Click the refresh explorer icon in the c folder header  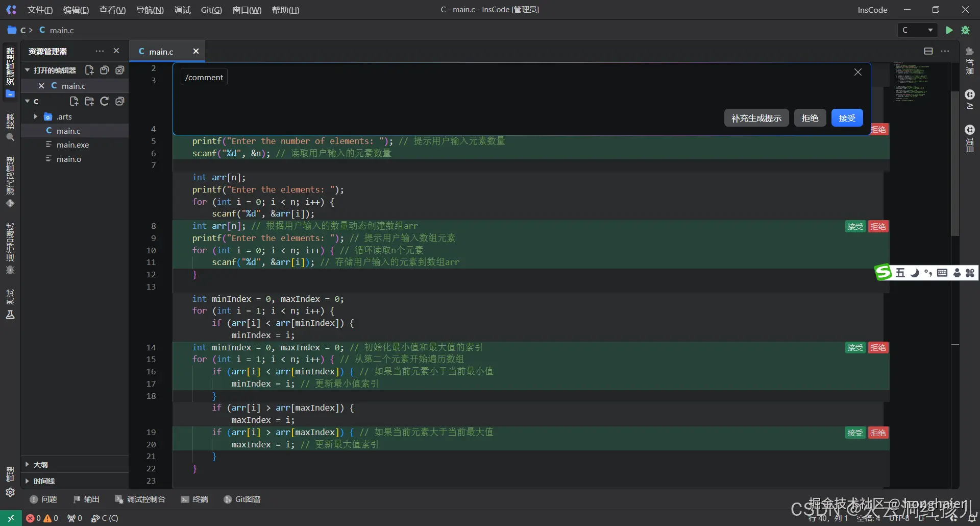coord(104,101)
